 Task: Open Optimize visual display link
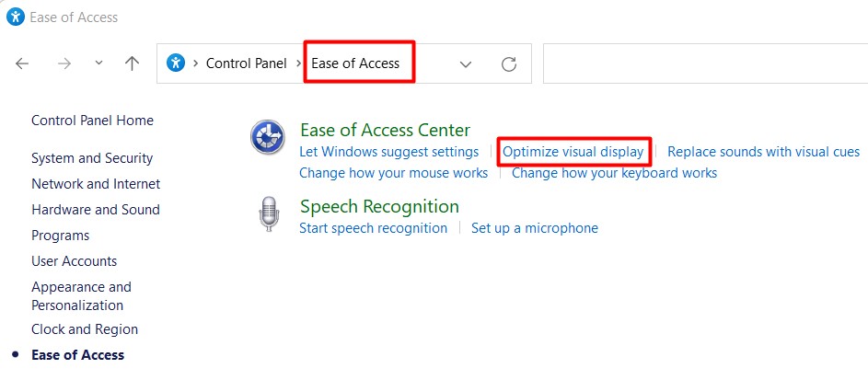point(573,152)
